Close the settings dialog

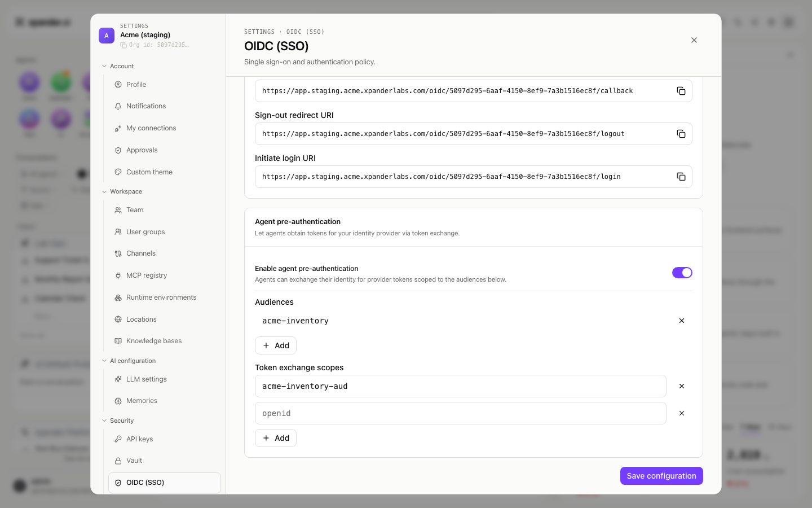click(x=694, y=40)
